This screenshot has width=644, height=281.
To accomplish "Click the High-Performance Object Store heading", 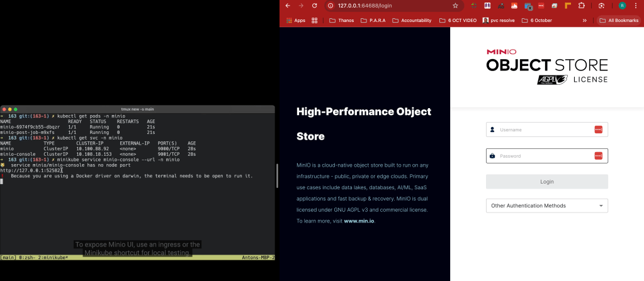I will (363, 123).
